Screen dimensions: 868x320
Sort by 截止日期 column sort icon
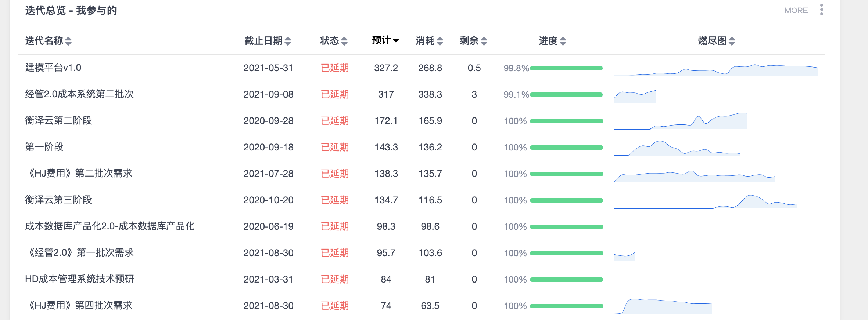(288, 41)
